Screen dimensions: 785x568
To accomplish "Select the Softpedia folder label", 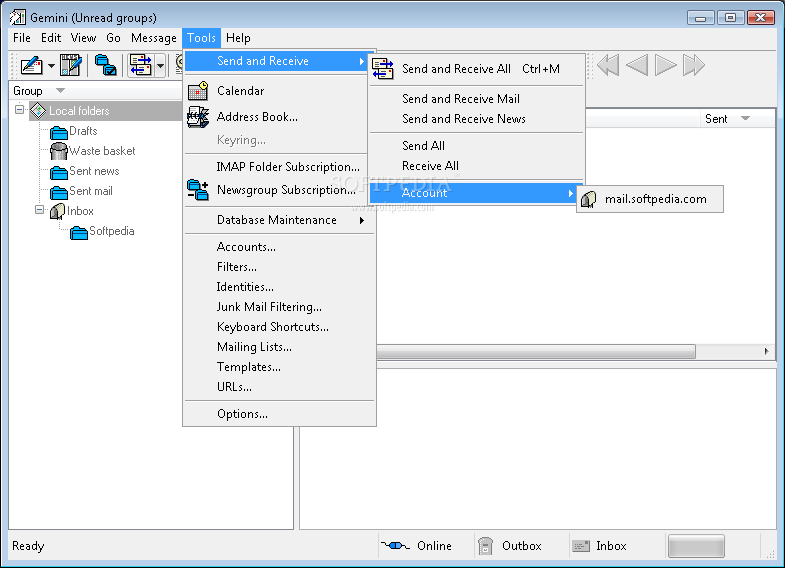I will (x=112, y=231).
